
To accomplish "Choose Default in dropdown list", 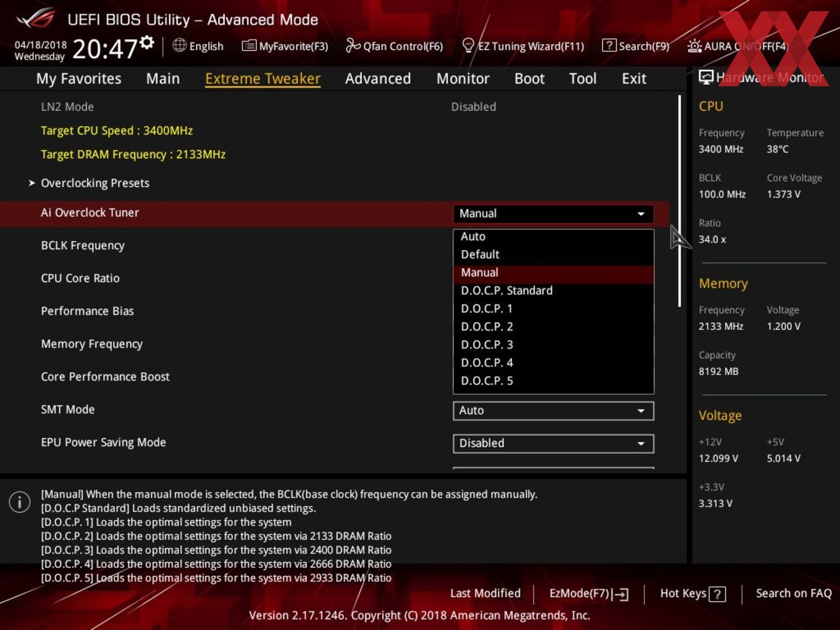I will tap(553, 254).
